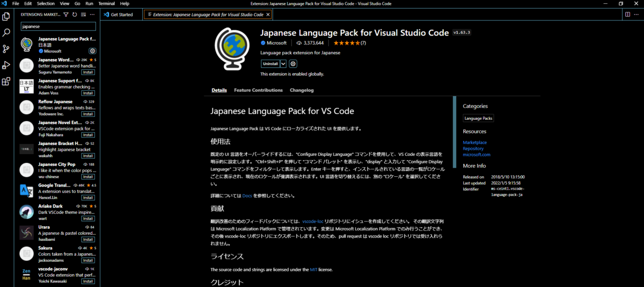Screen dimensions: 644x287
Task: Click the version v1.63.3 badge
Action: click(x=462, y=32)
